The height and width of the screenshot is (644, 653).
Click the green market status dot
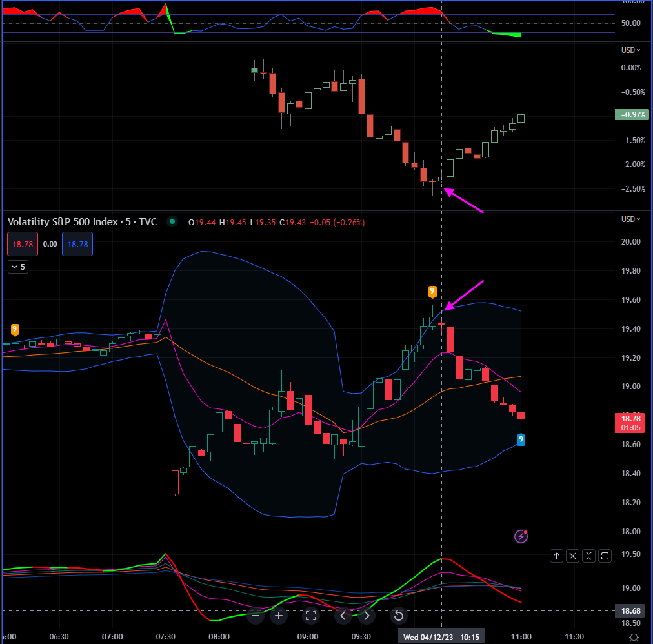coord(172,222)
